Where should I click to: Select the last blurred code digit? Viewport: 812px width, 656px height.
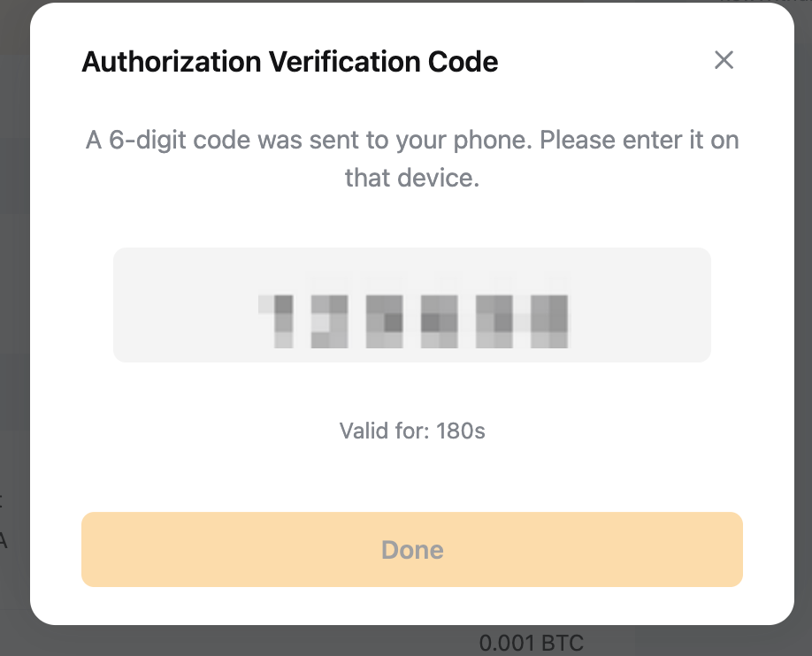point(548,322)
